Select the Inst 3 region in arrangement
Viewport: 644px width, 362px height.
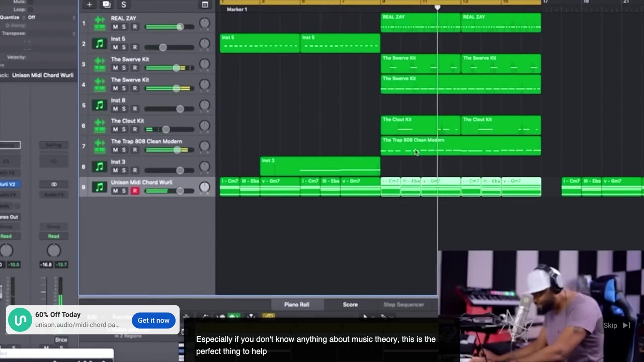[320, 166]
